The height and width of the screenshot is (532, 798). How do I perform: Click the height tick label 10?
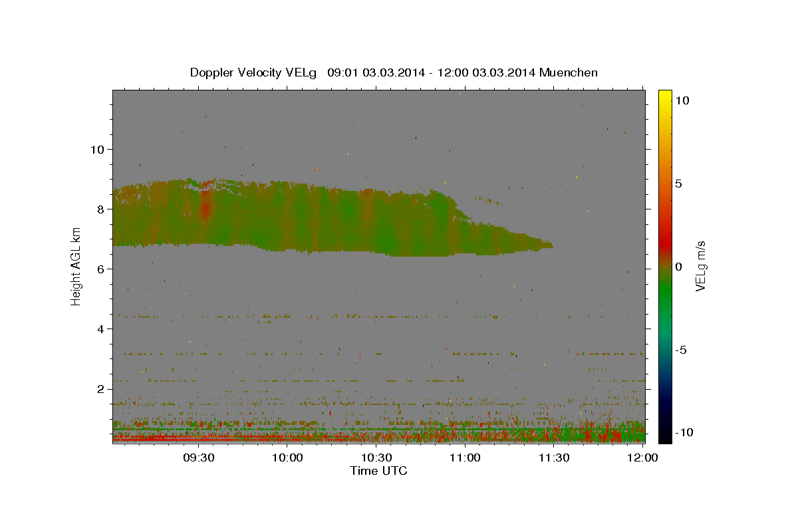pos(96,149)
